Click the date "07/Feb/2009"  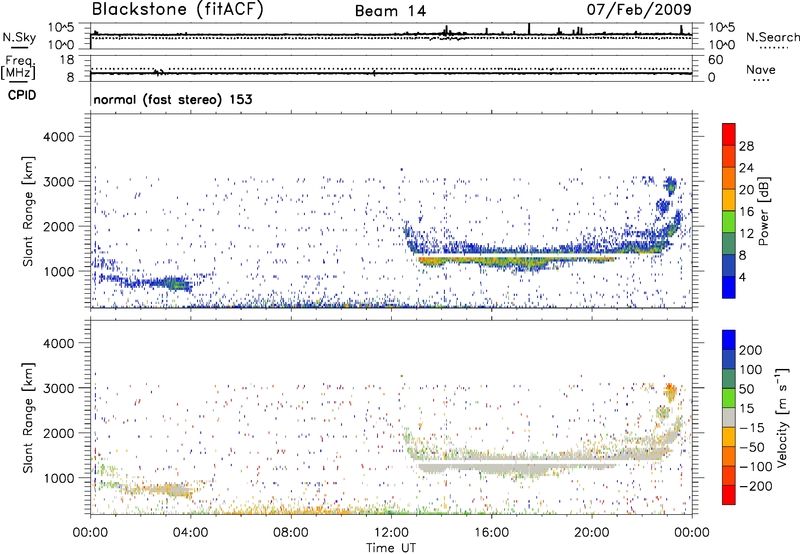639,10
